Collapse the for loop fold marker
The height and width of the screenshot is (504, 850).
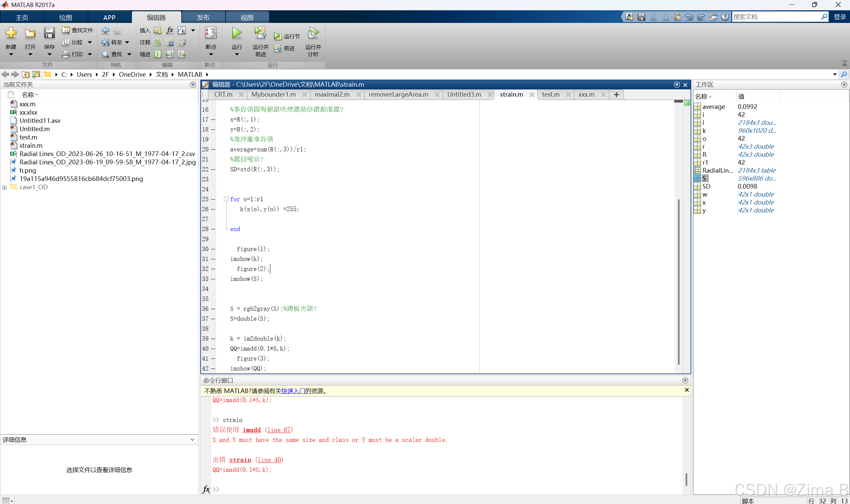click(x=226, y=199)
